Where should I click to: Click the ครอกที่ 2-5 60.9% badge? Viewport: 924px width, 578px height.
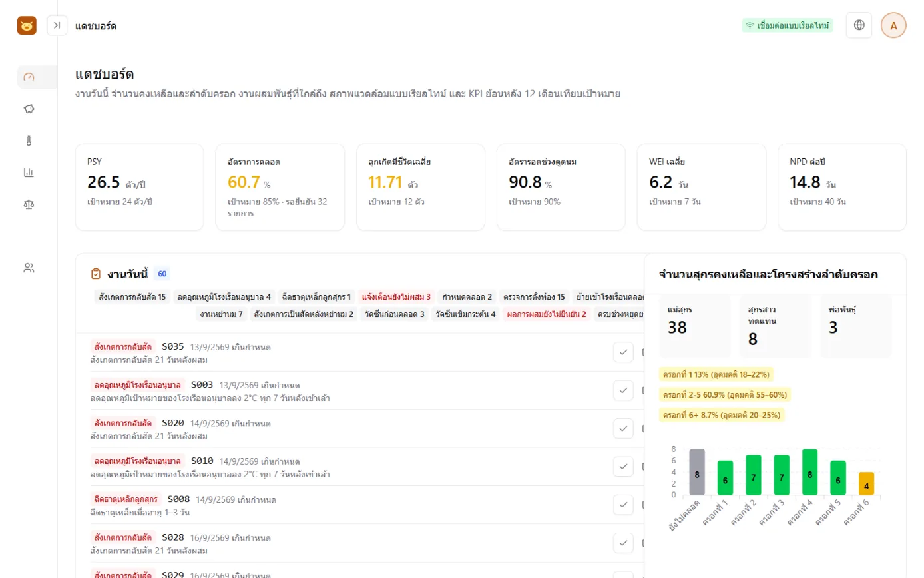[725, 394]
